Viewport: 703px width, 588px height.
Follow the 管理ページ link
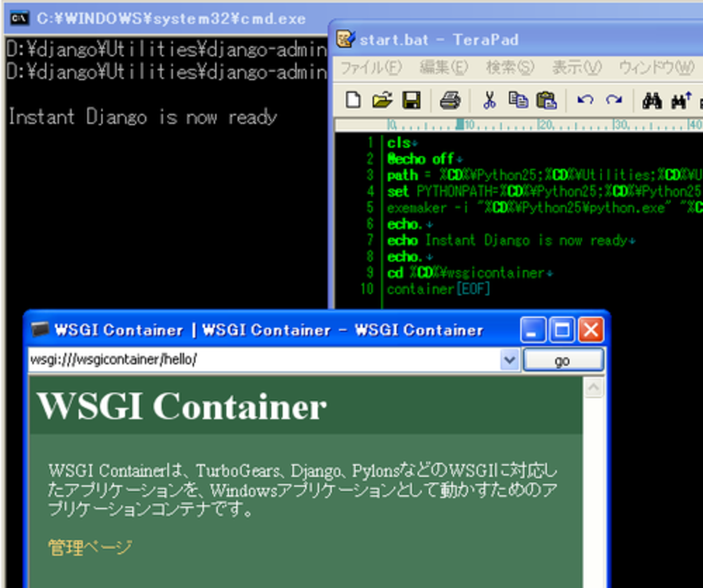[x=90, y=547]
